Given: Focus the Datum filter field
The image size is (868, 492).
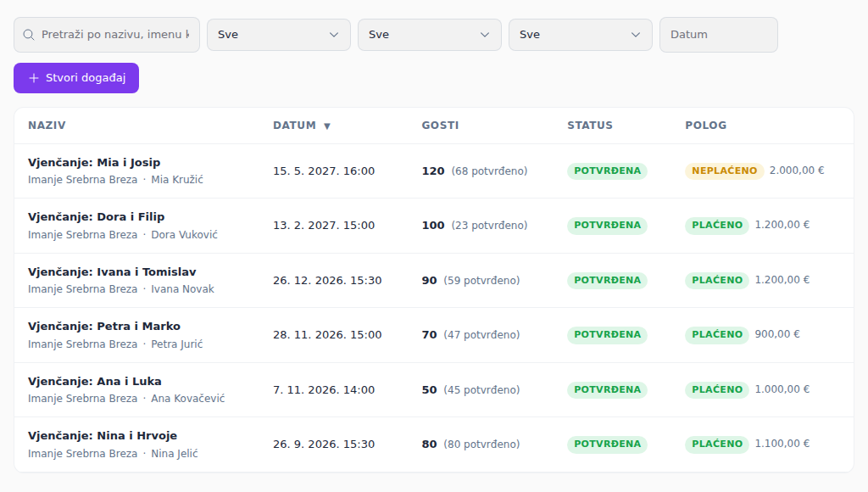Looking at the screenshot, I should coord(719,35).
